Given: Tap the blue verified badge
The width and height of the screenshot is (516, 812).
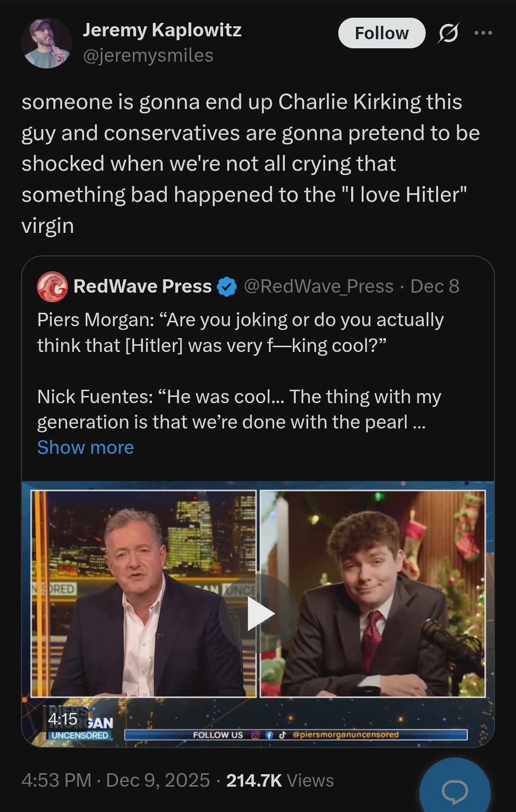Looking at the screenshot, I should (226, 286).
